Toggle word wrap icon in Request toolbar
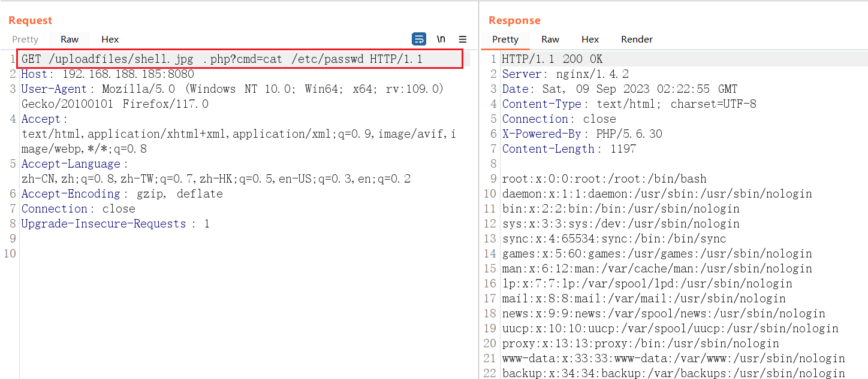Image resolution: width=868 pixels, height=379 pixels. (419, 39)
